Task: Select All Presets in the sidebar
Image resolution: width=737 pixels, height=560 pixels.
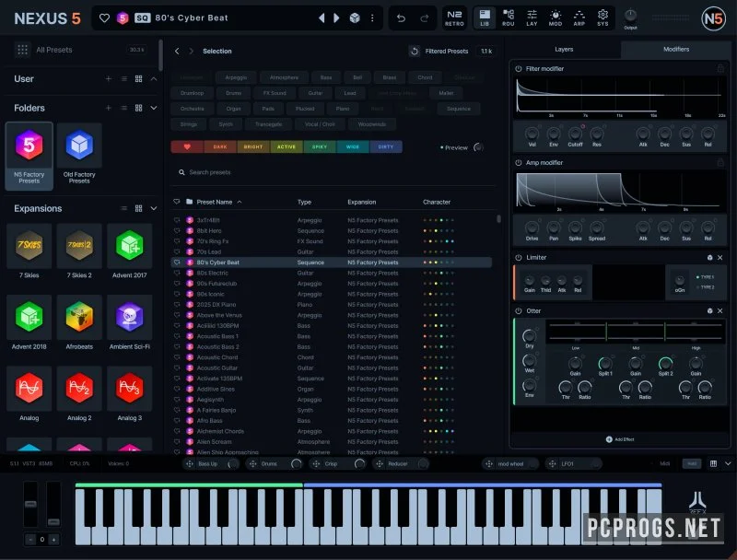Action: [x=54, y=50]
